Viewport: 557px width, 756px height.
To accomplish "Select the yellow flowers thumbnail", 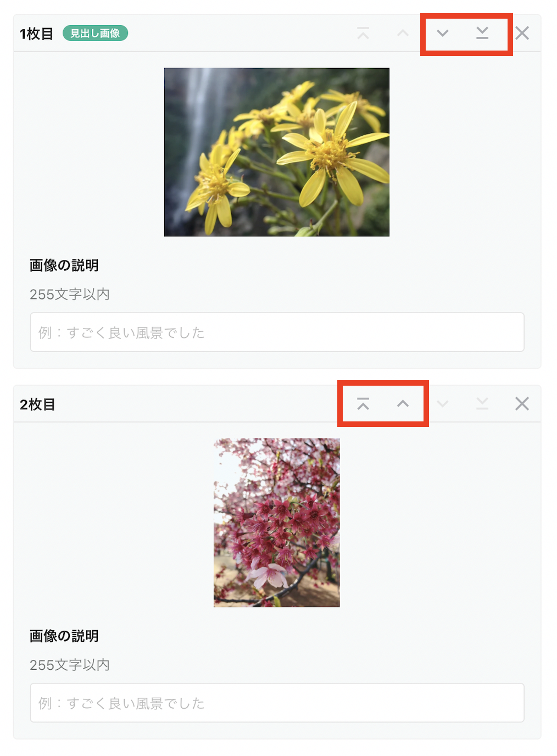I will pos(277,152).
